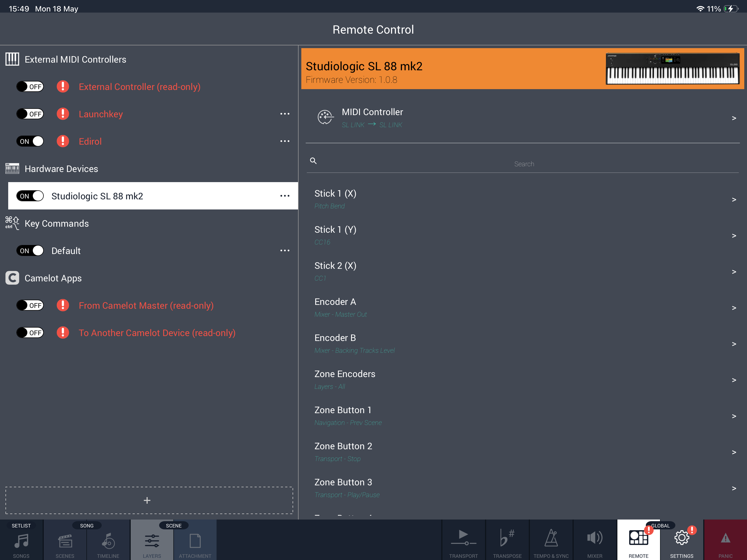This screenshot has height=560, width=747.
Task: Select the Default key commands entry
Action: [66, 251]
